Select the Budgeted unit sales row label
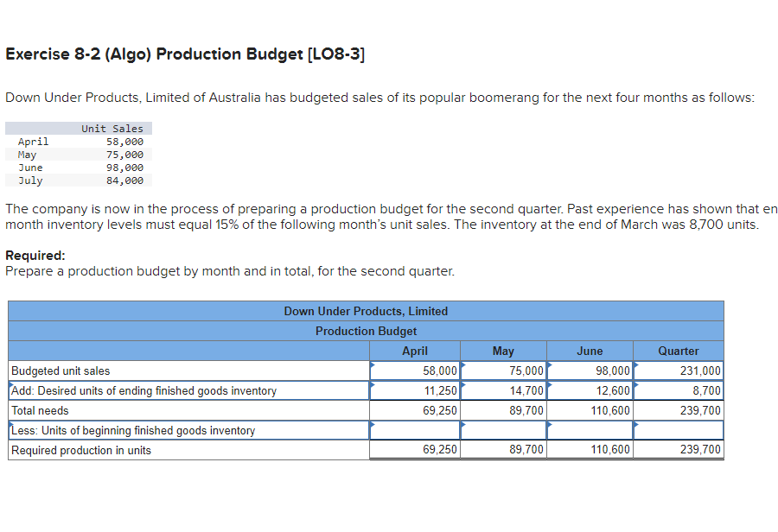 [61, 370]
